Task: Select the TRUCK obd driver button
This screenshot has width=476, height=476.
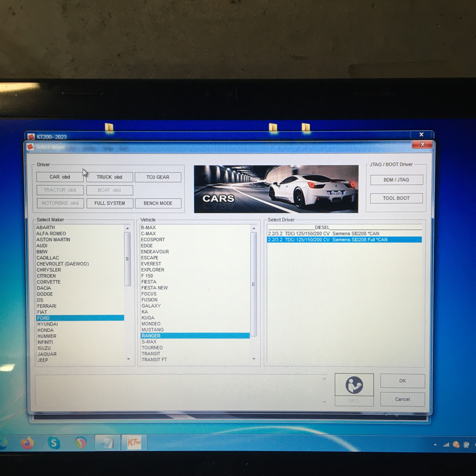Action: tap(109, 177)
